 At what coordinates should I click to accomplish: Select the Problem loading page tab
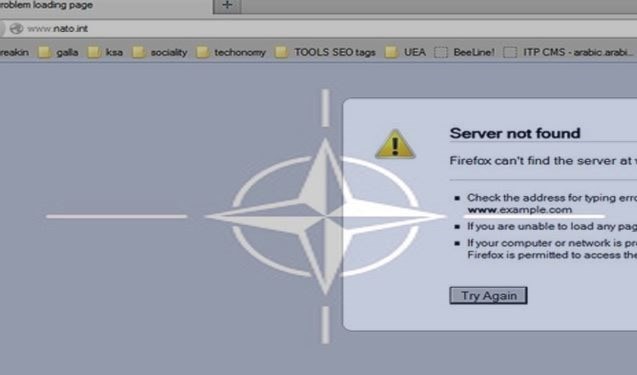[106, 6]
